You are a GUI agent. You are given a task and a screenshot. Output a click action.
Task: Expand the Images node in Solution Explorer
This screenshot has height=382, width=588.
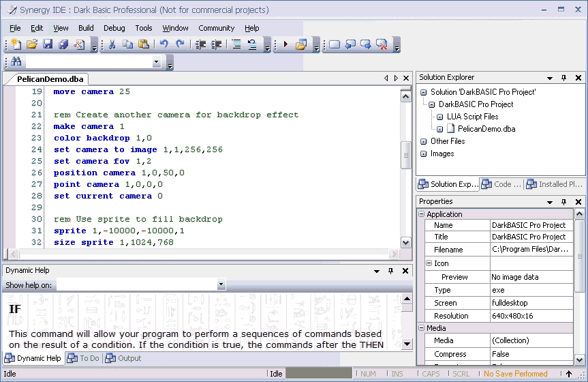(424, 153)
